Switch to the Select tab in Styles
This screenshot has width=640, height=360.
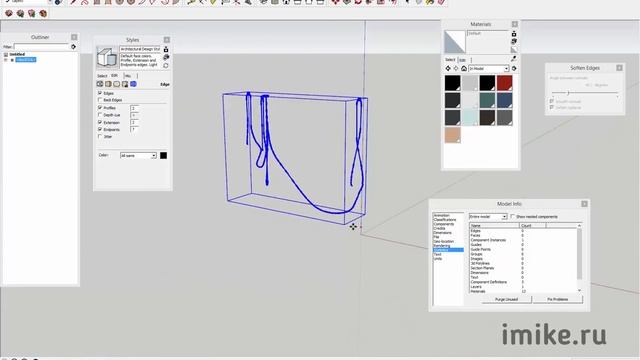pos(102,76)
